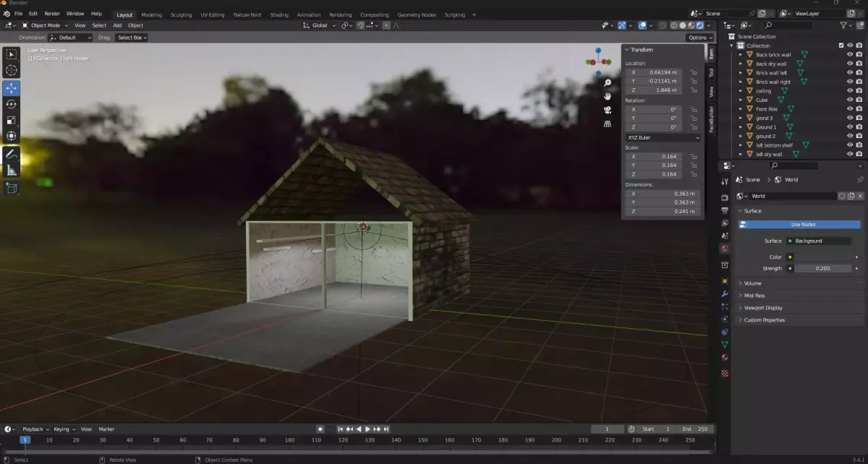The height and width of the screenshot is (464, 868).
Task: Open the XYZ Euler rotation mode dropdown
Action: [x=663, y=137]
